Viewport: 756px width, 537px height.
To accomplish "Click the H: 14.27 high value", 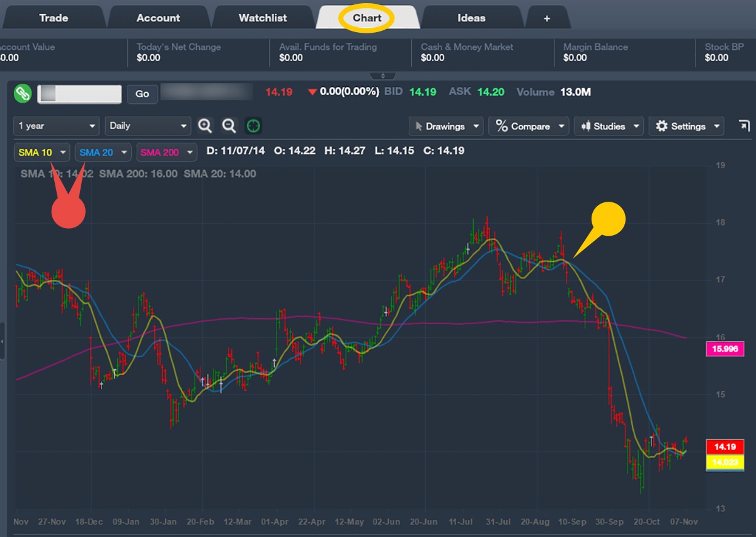I will [x=346, y=152].
